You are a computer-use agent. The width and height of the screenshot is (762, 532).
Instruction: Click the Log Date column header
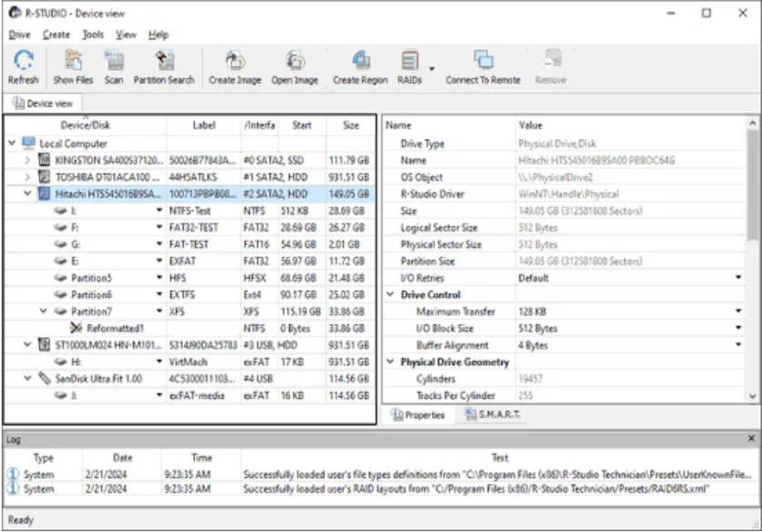122,457
